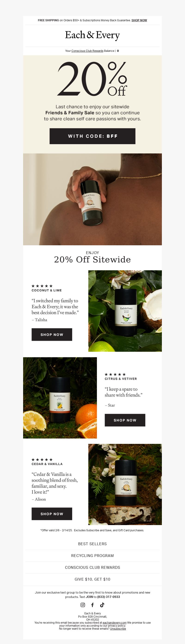Click the Citrus & Vetiver deodorant image
Image resolution: width=185 pixels, height=644 pixels.
pos(60,398)
